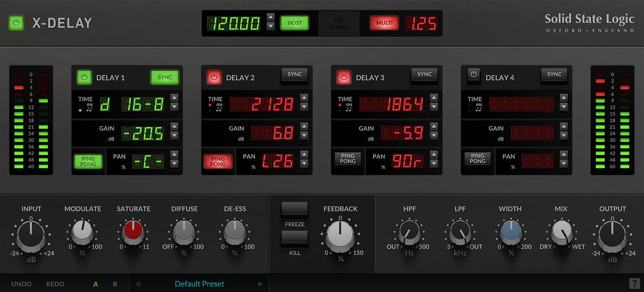The height and width of the screenshot is (292, 644).
Task: Increase Delay 1 GAIN value
Action: (x=174, y=126)
